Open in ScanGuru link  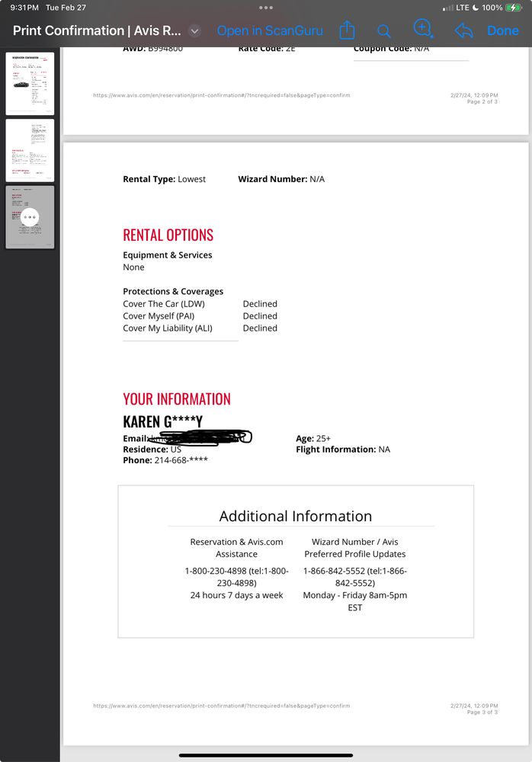pyautogui.click(x=270, y=30)
